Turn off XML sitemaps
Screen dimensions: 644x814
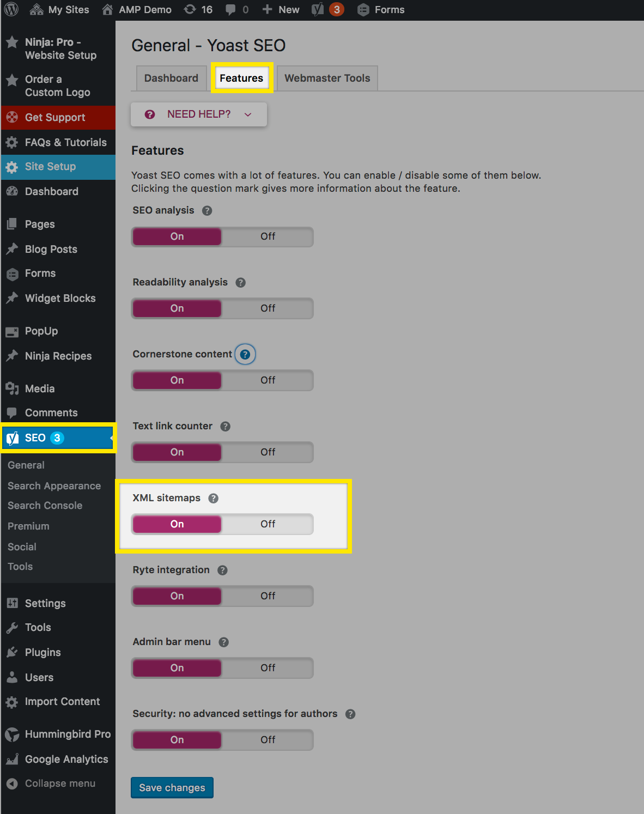268,524
